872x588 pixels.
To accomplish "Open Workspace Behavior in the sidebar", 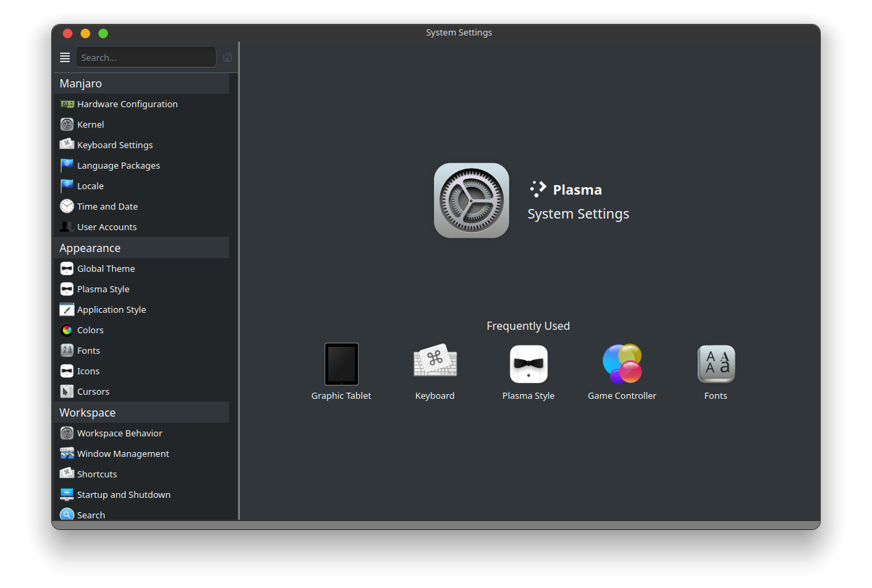I will point(141,433).
